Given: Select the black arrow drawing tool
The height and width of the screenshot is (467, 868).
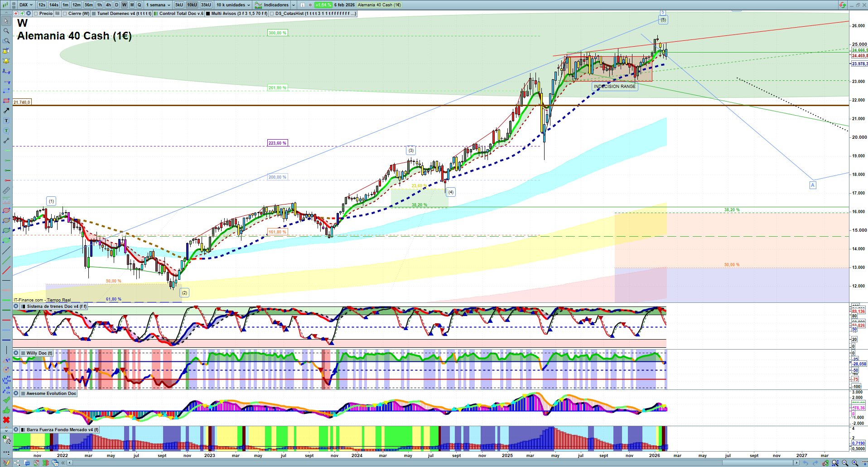Looking at the screenshot, I should pyautogui.click(x=6, y=111).
